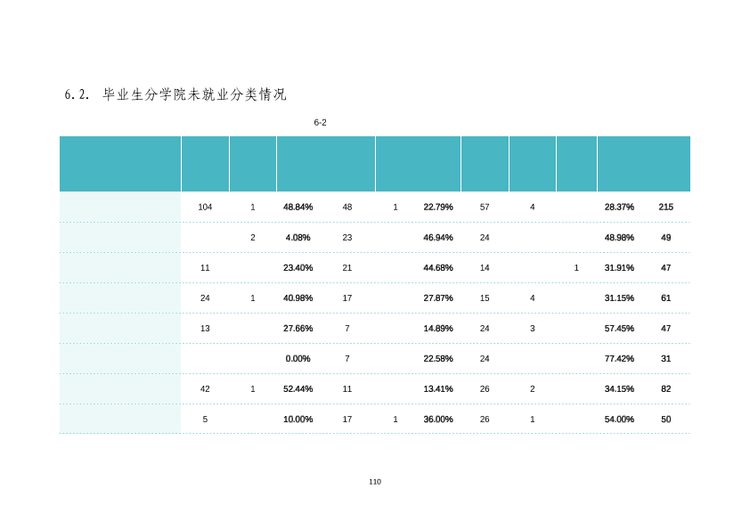Click the page number 110

pyautogui.click(x=375, y=482)
